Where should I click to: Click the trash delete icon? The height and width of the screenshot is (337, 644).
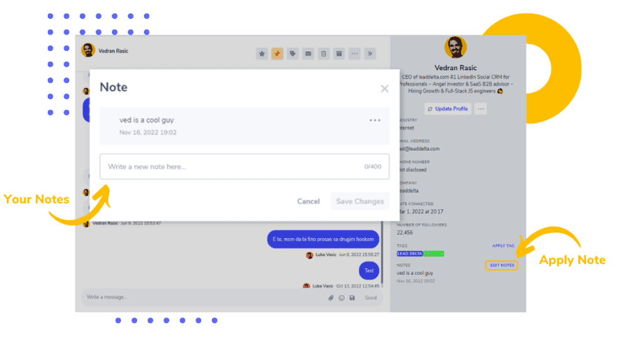tap(324, 54)
